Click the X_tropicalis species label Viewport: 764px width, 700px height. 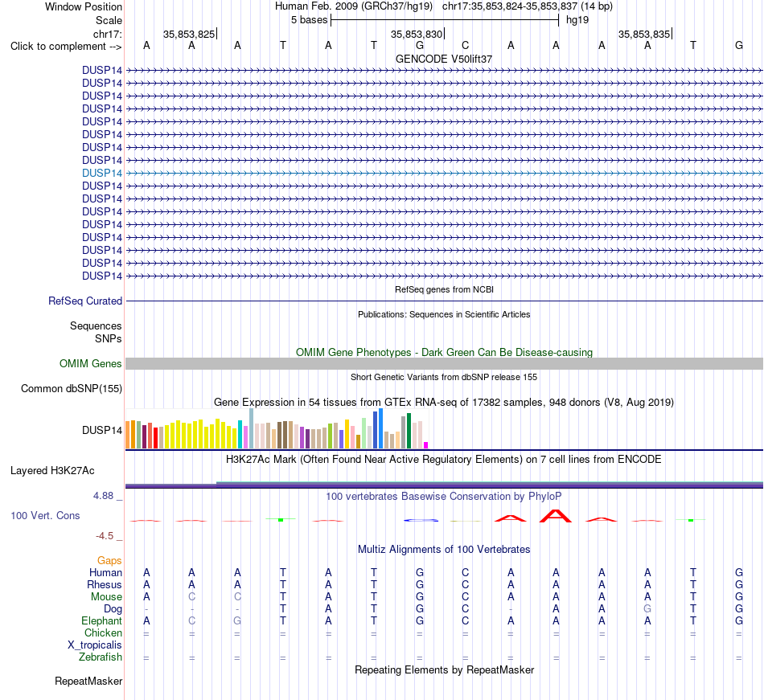click(x=95, y=645)
